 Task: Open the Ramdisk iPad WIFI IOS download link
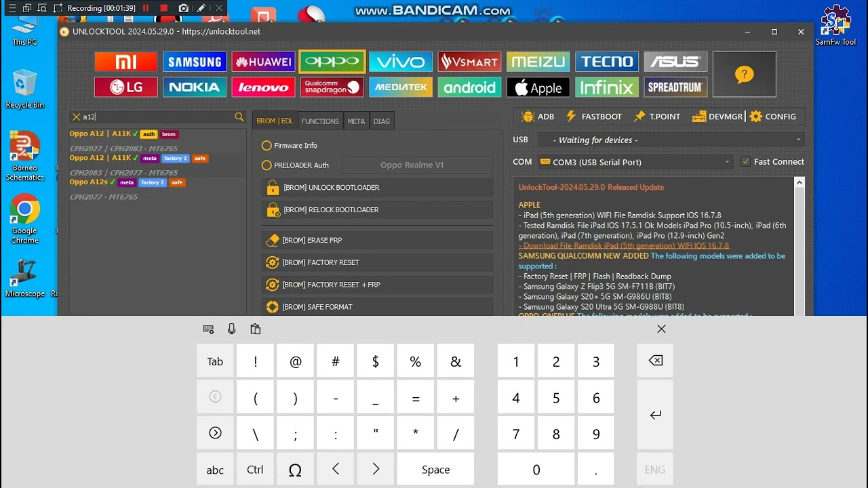[x=624, y=245]
